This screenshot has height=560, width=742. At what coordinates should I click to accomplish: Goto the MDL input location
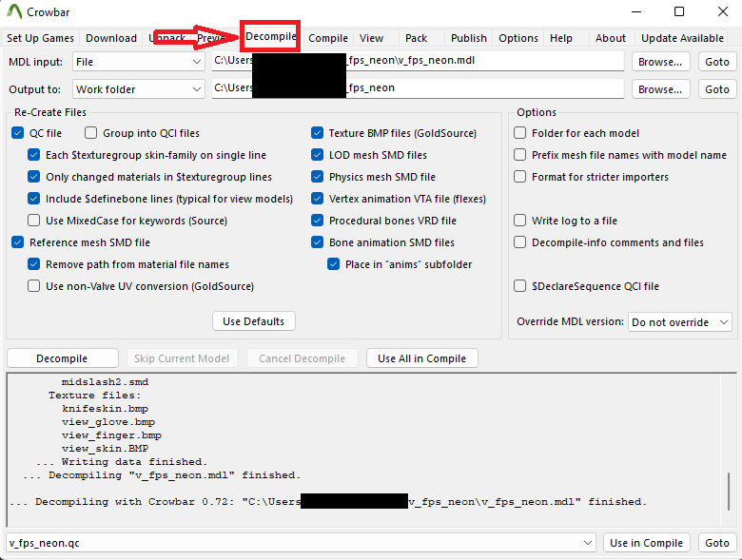(717, 62)
